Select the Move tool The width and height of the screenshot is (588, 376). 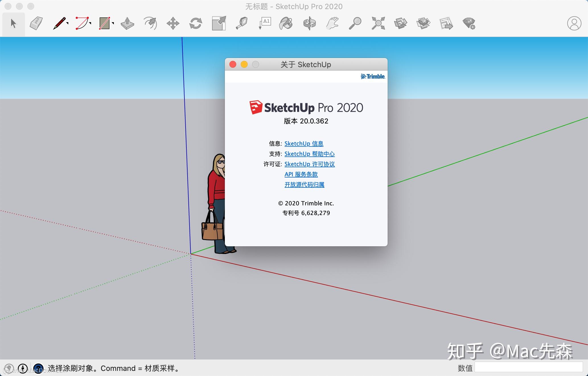pos(173,23)
